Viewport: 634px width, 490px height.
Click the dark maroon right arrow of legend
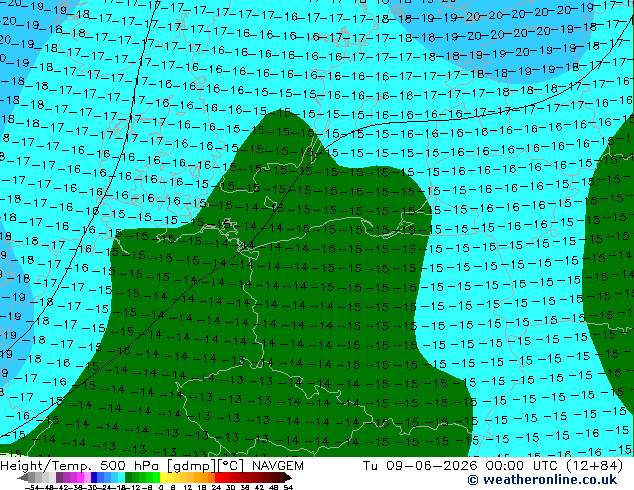287,477
